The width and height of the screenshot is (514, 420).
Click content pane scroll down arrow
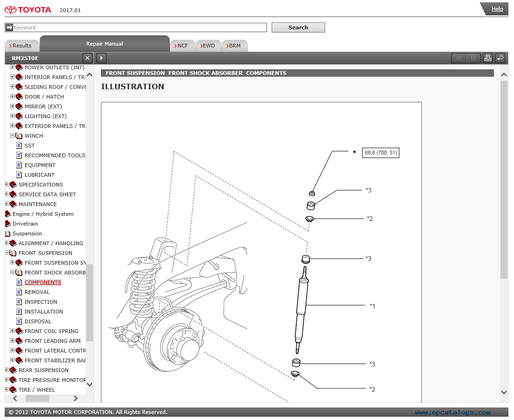coord(504,392)
